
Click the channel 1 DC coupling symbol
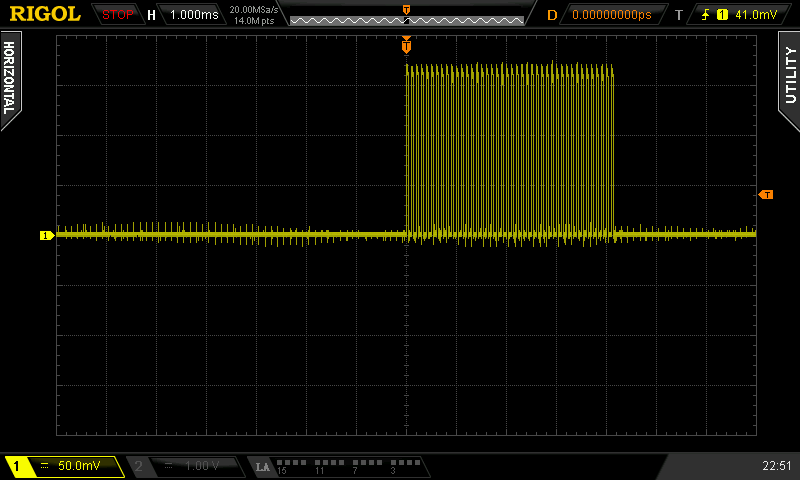coord(44,465)
